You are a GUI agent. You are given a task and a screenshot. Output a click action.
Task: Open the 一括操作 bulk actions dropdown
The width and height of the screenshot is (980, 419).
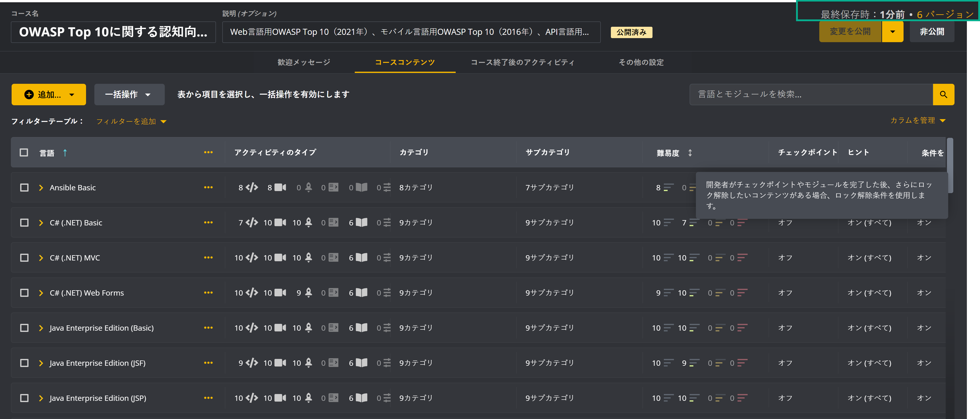(x=129, y=94)
